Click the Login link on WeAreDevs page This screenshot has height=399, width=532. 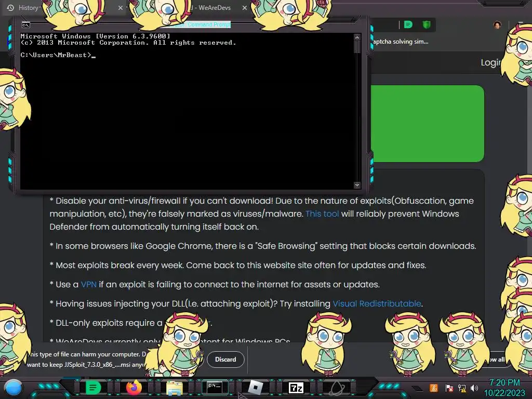(490, 62)
